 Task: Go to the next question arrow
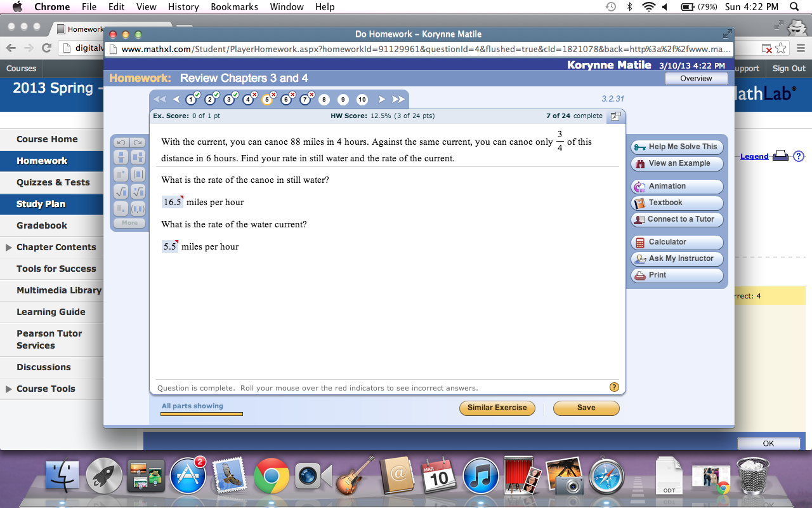point(381,99)
